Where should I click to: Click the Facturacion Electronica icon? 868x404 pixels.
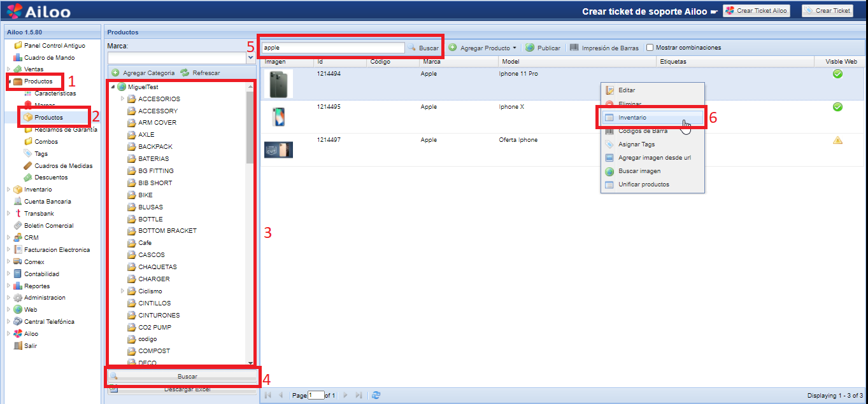click(18, 250)
